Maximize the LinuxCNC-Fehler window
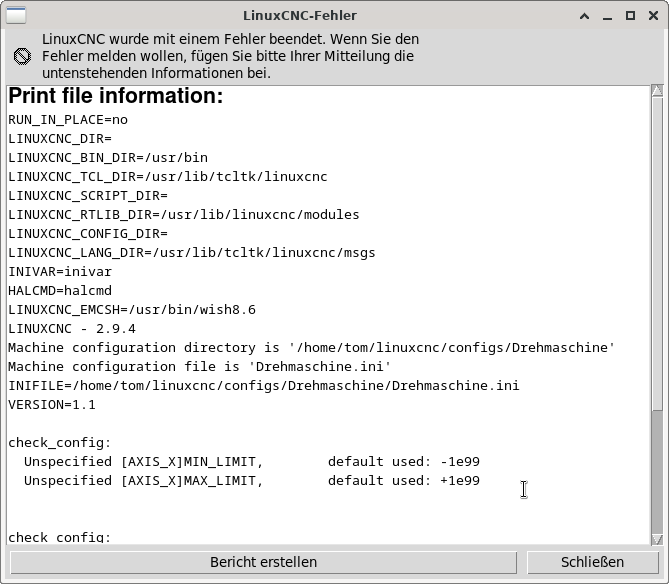This screenshot has height=584, width=669. pos(630,16)
